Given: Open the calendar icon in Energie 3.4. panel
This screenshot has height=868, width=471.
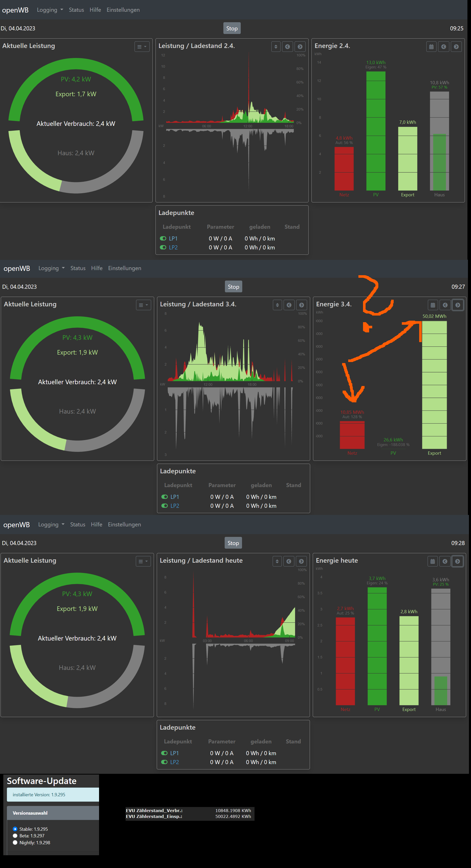Looking at the screenshot, I should click(433, 305).
